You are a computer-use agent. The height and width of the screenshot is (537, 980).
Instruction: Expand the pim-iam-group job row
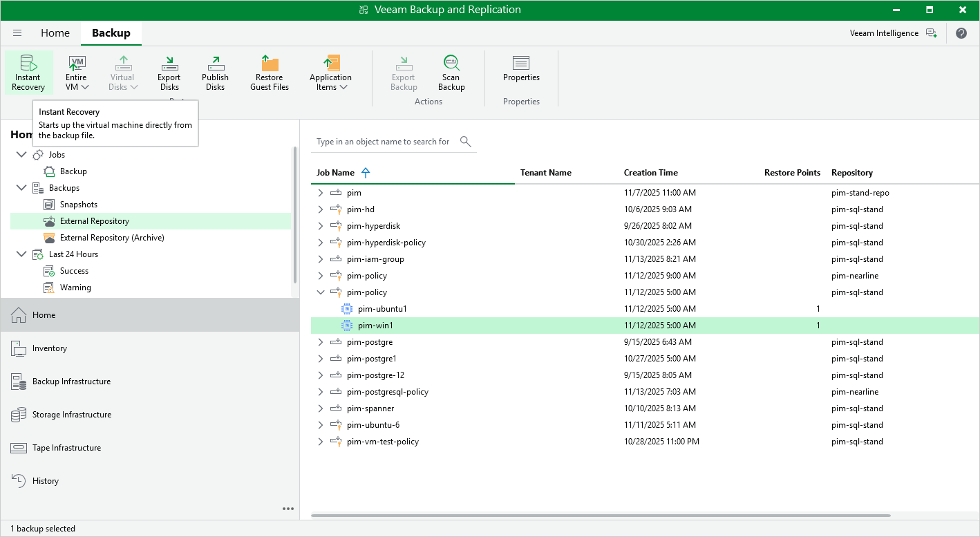(320, 259)
